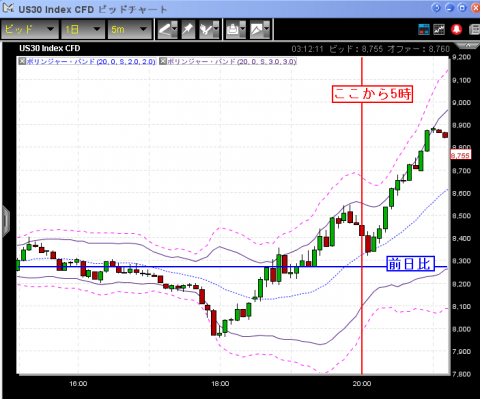This screenshot has width=480, height=399.
Task: Select the line drawing tool
Action: (165, 30)
